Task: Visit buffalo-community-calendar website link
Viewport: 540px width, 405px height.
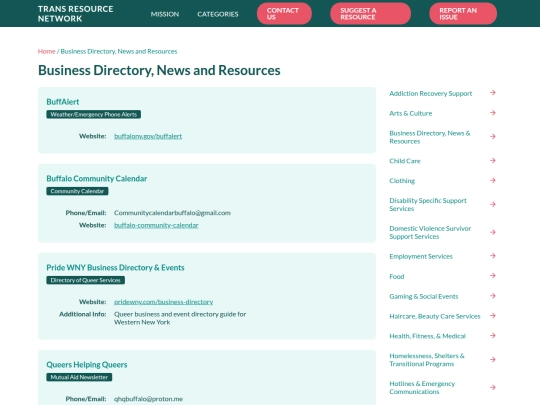Action: click(x=156, y=225)
